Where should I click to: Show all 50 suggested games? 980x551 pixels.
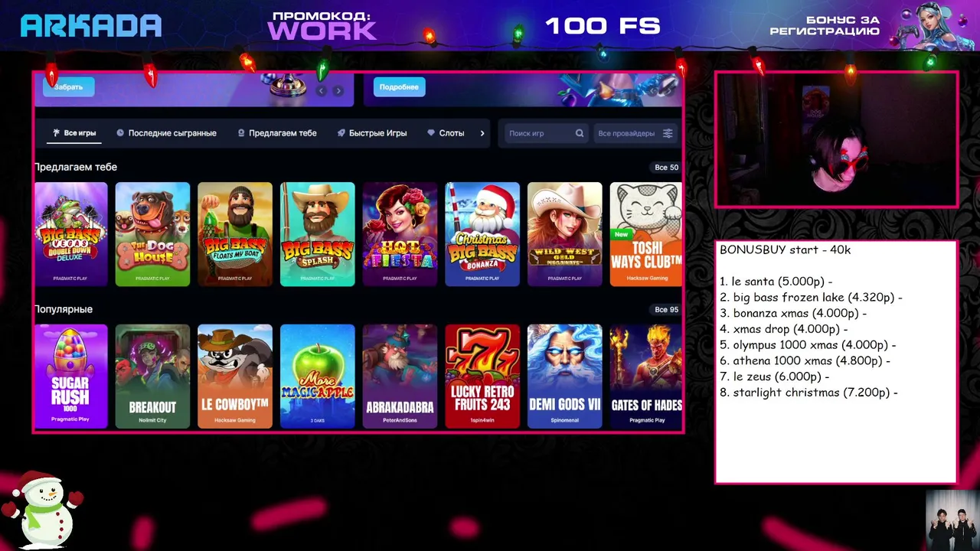click(666, 168)
